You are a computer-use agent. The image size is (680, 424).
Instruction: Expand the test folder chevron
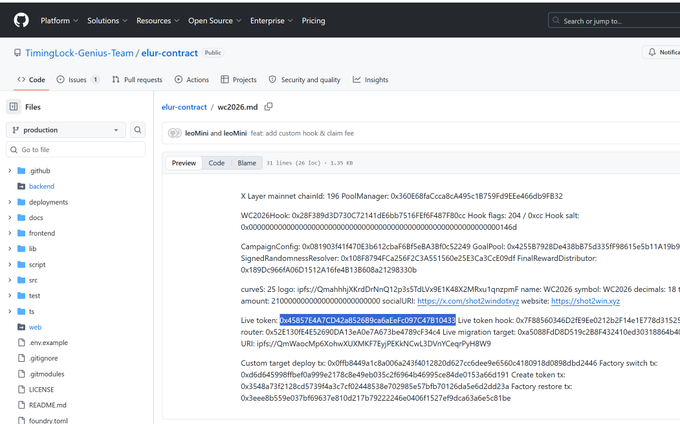[10, 296]
